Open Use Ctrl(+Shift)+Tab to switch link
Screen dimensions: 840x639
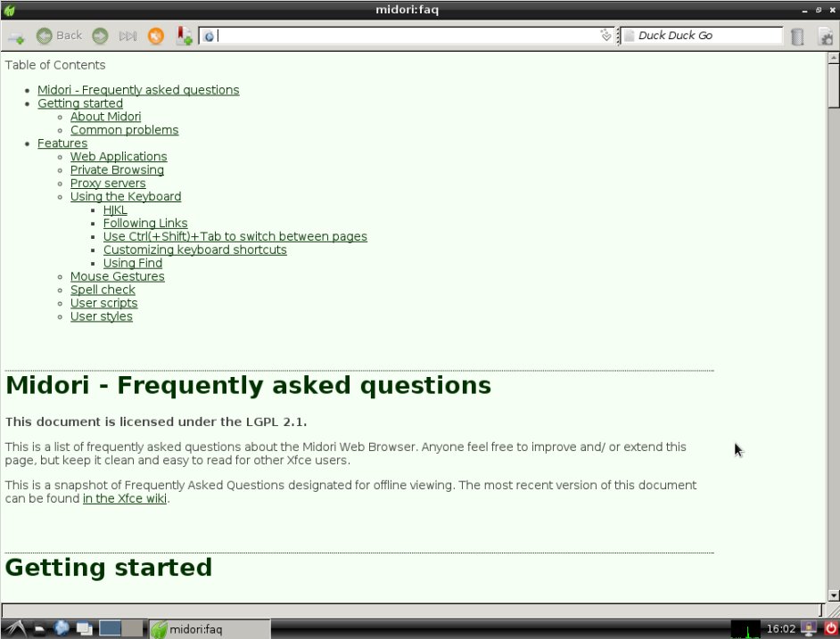235,237
